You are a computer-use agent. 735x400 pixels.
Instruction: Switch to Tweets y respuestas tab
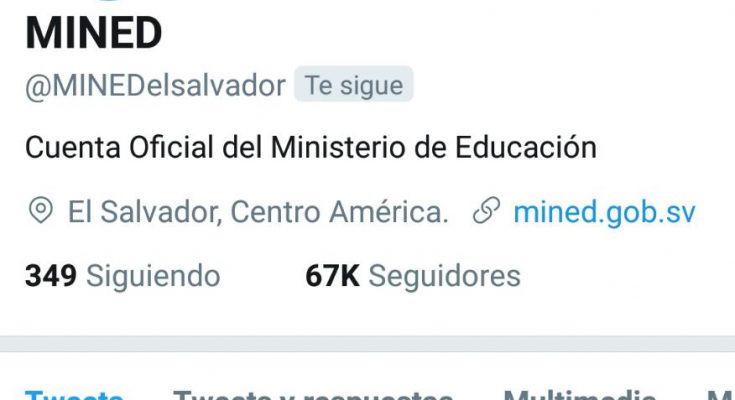pos(313,395)
